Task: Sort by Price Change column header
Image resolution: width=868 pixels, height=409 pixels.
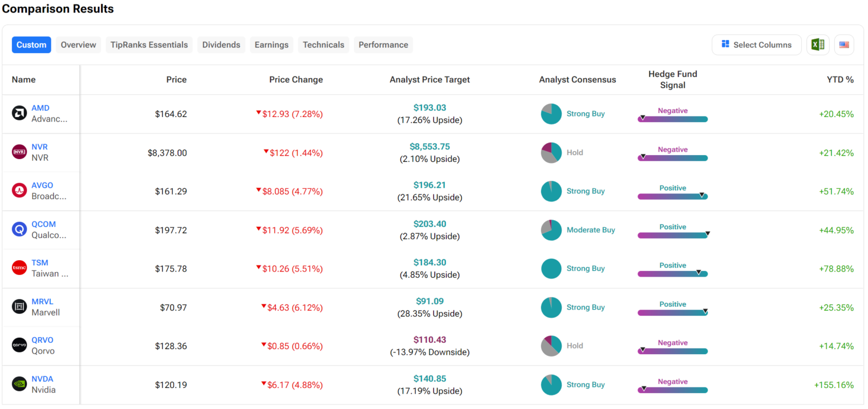Action: click(296, 80)
